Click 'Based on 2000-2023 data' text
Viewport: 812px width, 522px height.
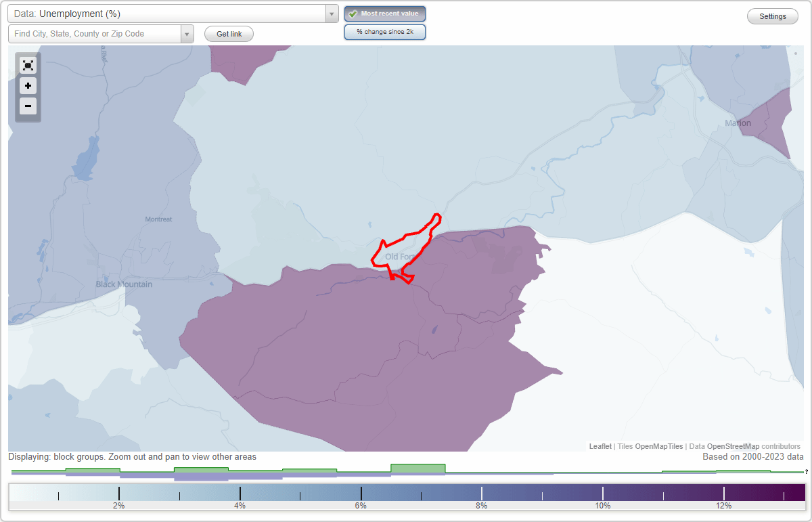753,457
